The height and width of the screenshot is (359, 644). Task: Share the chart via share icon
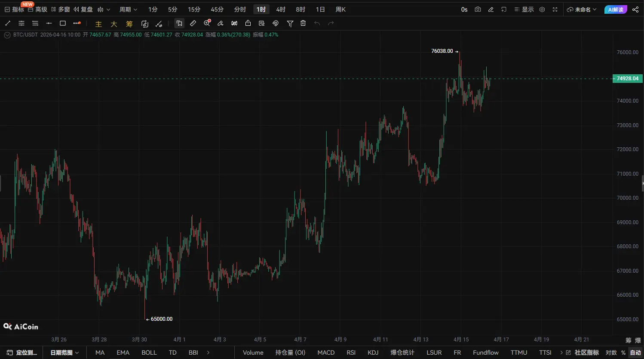[635, 9]
